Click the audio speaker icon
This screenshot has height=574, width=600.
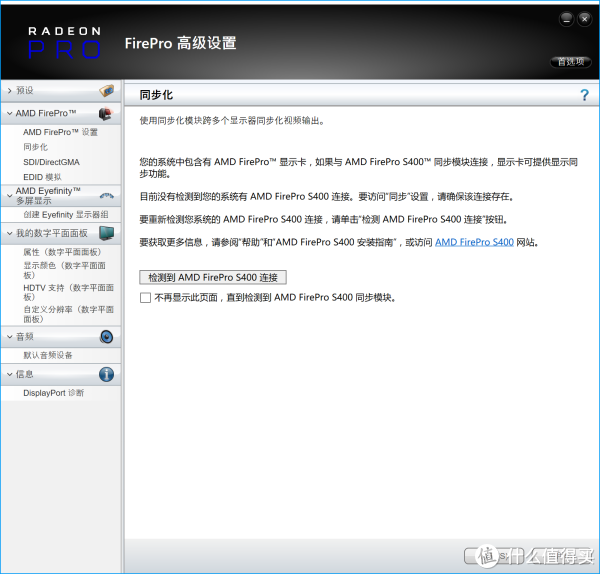point(106,337)
